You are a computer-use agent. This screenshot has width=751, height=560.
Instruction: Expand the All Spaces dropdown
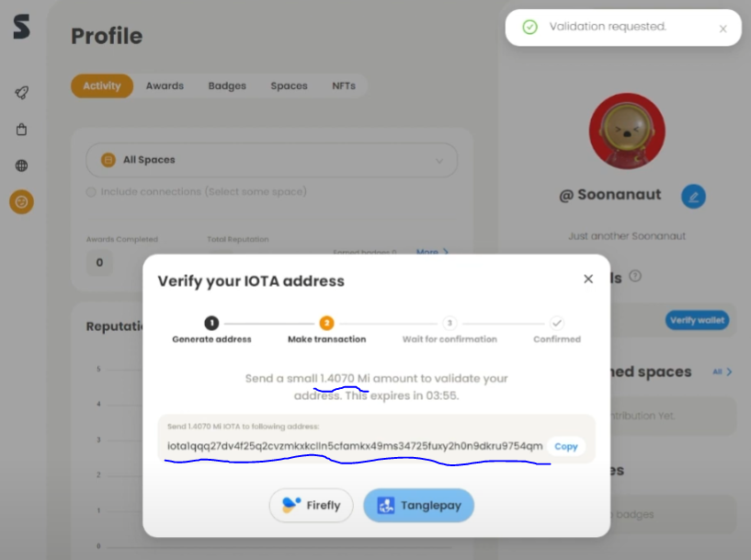coord(271,160)
